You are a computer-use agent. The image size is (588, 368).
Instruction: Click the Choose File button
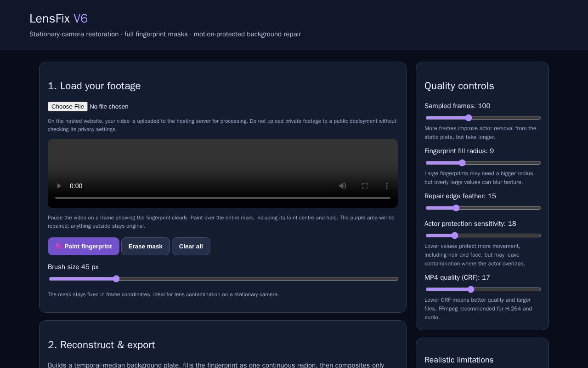(x=68, y=106)
